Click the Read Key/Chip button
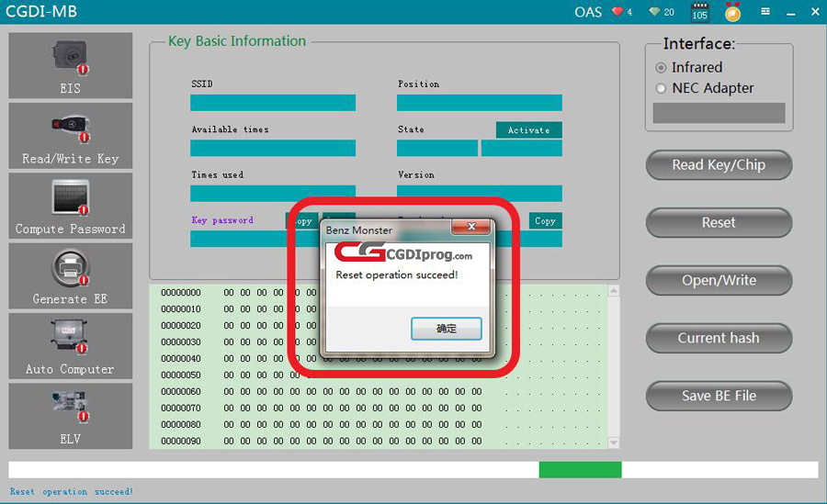The image size is (827, 504). point(719,165)
